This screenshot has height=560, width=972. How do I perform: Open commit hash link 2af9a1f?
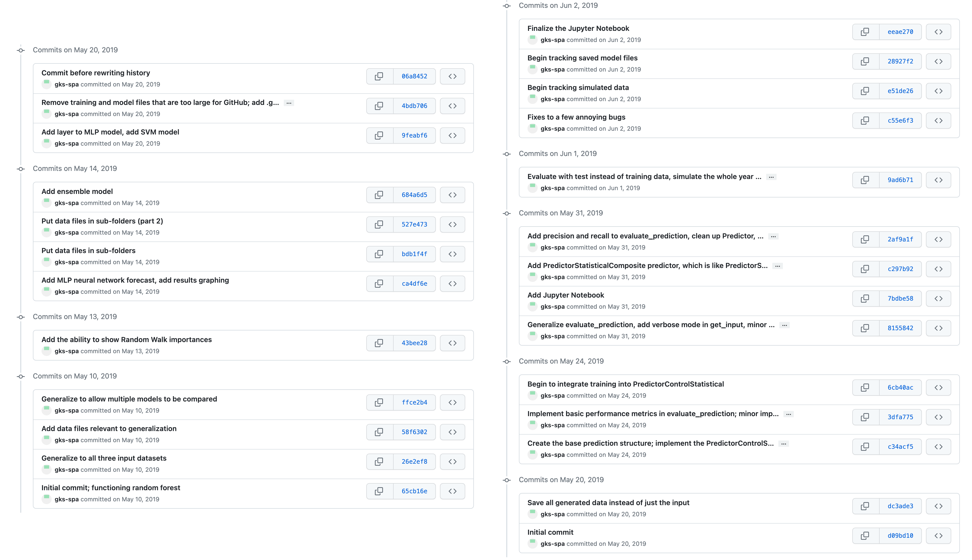900,239
